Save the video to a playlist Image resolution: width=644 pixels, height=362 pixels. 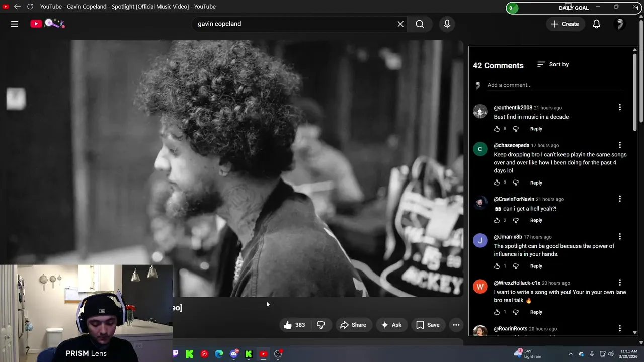[428, 325]
